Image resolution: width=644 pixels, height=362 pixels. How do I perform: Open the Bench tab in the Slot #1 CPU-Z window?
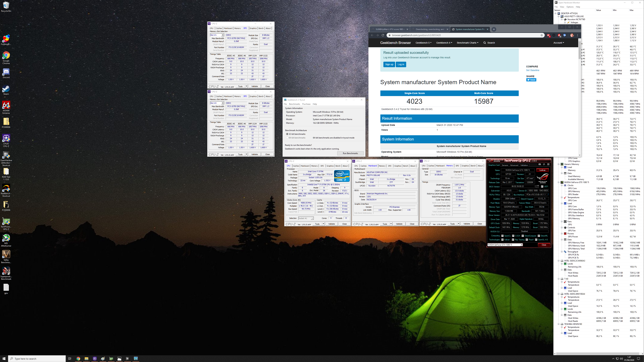pyautogui.click(x=261, y=28)
